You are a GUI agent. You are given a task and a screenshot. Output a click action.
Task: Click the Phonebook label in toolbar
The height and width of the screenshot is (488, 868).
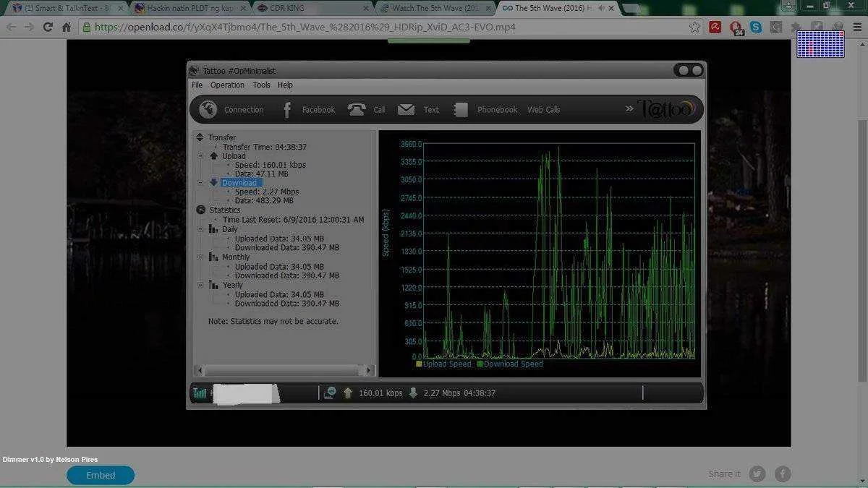click(x=497, y=110)
